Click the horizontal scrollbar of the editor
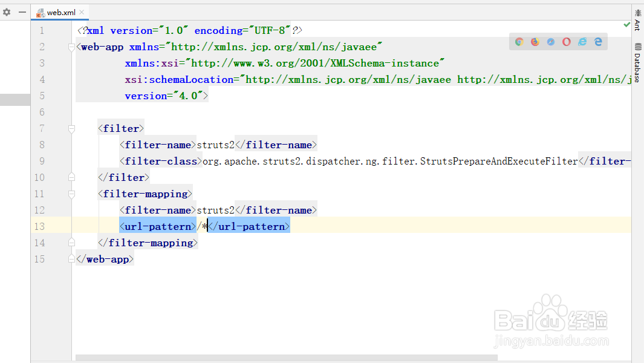Screen dimensions: 644x363 tap(286, 358)
